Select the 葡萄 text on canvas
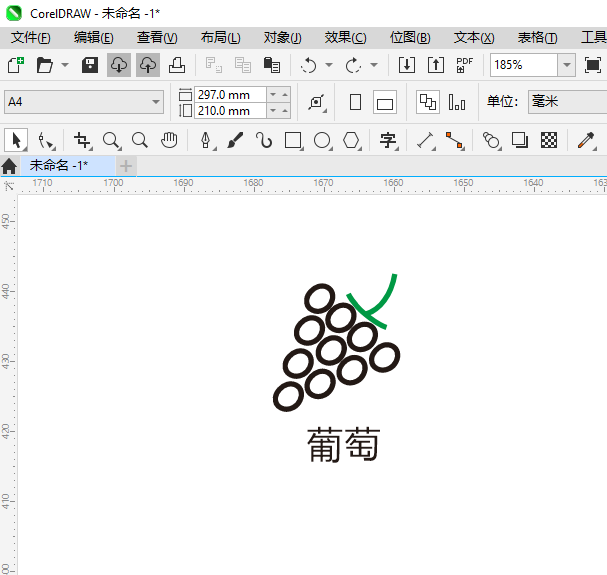The height and width of the screenshot is (575, 607). 343,445
